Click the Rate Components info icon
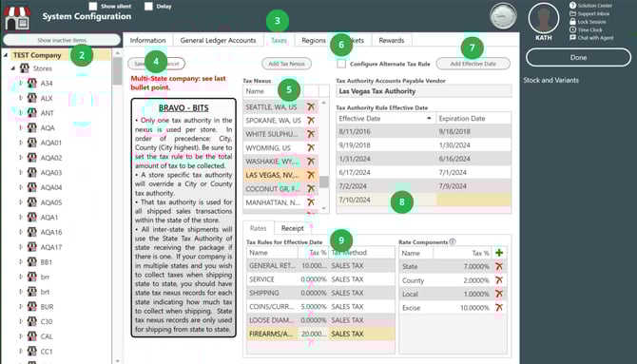This screenshot has width=637, height=364. pos(453,241)
